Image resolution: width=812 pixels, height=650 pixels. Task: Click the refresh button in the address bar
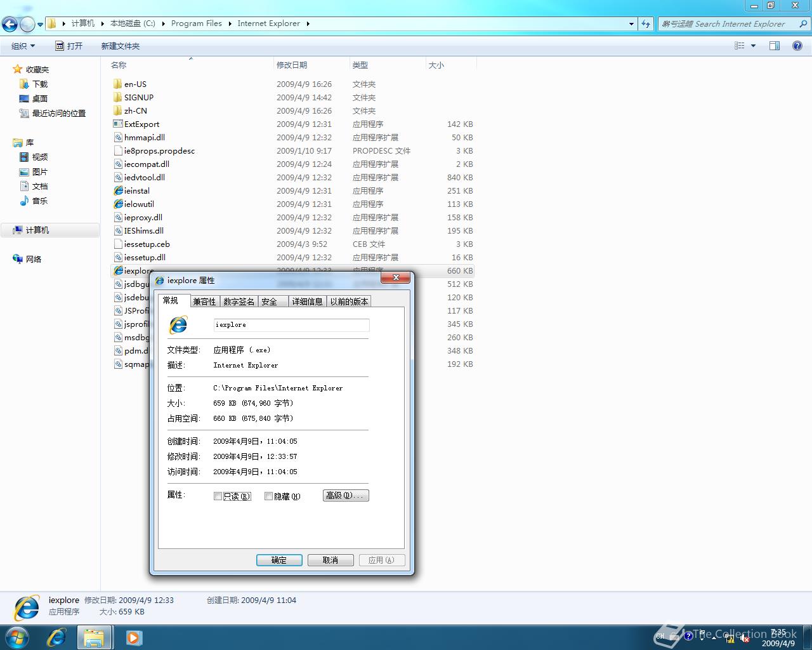pyautogui.click(x=646, y=23)
